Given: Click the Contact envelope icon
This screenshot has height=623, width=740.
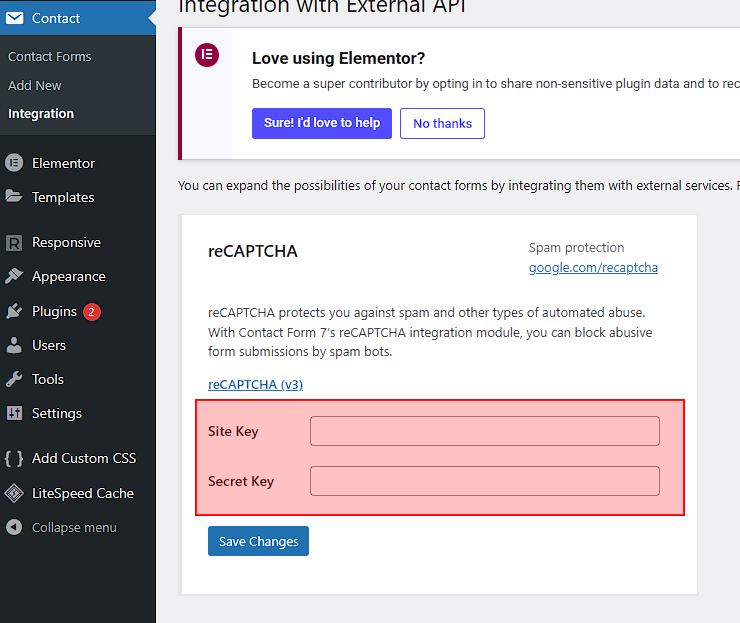Looking at the screenshot, I should tap(14, 18).
